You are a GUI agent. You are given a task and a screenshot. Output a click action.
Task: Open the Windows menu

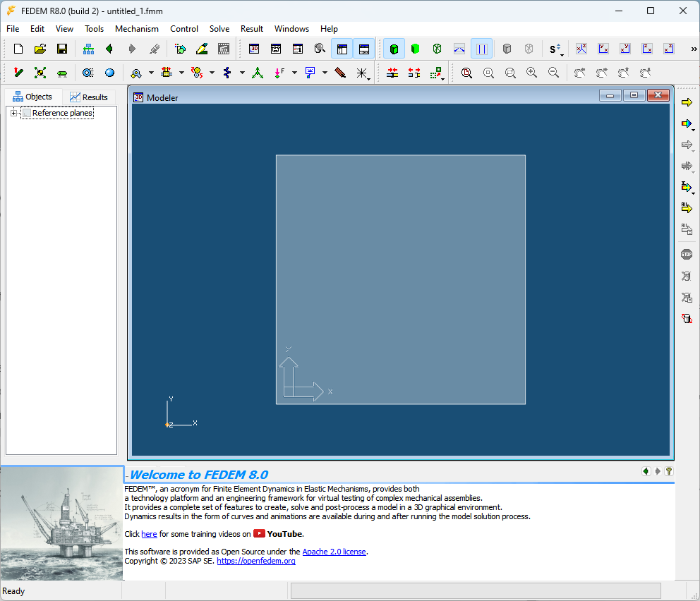[291, 28]
